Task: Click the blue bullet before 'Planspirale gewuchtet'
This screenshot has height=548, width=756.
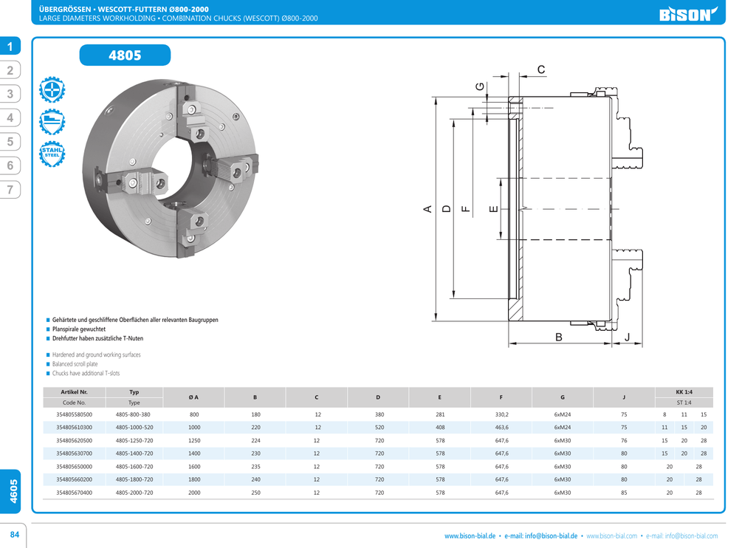Action: [x=48, y=329]
